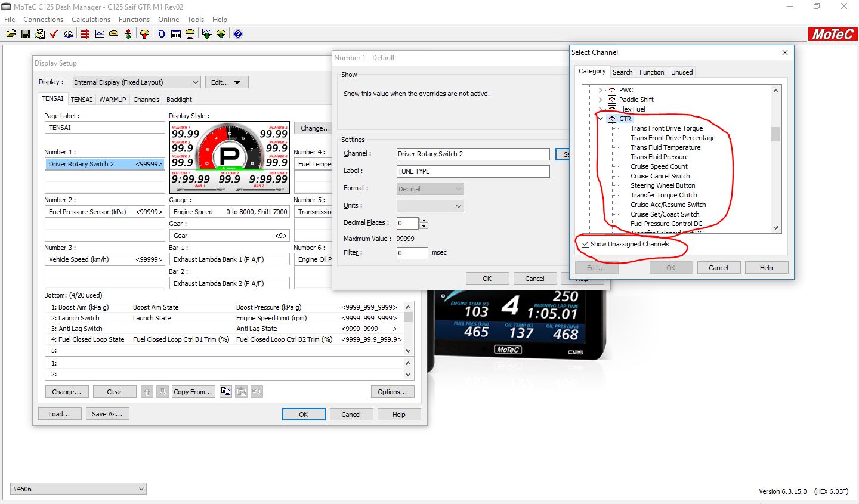Open the Calculations menu
Screen dimensions: 859x504
(91, 20)
